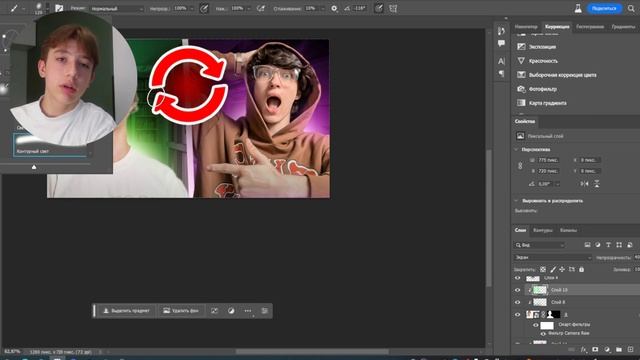Toggle link width and height chain icon

point(520,166)
